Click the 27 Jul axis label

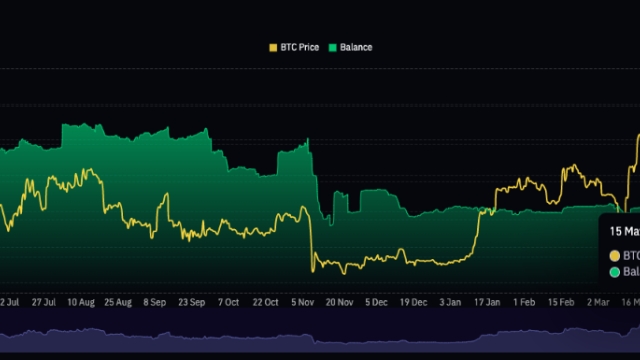point(44,302)
